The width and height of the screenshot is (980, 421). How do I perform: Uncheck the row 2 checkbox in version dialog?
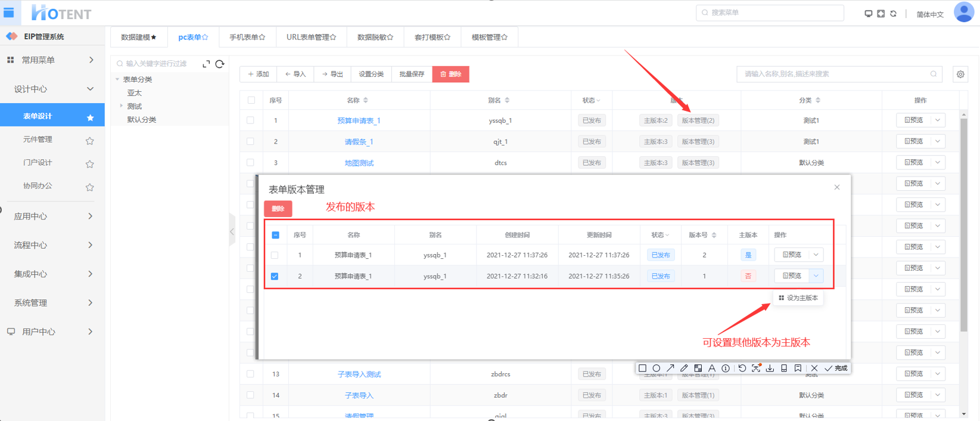[x=275, y=276]
